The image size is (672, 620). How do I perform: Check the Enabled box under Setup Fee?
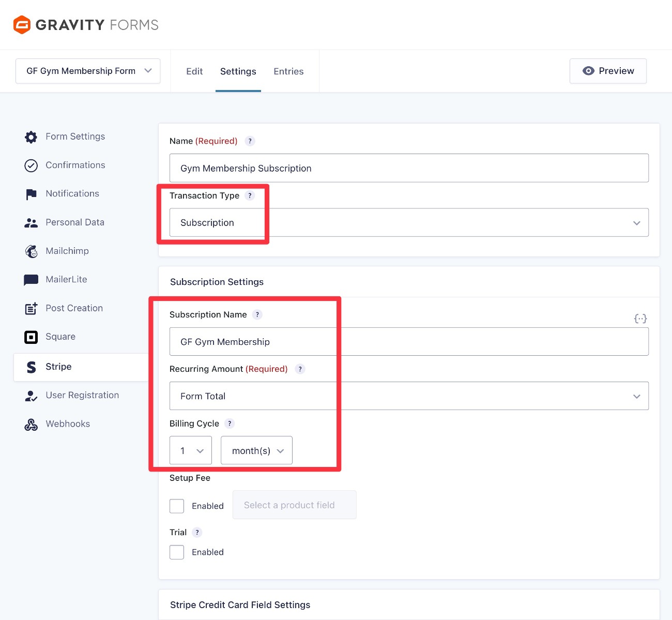(x=177, y=506)
